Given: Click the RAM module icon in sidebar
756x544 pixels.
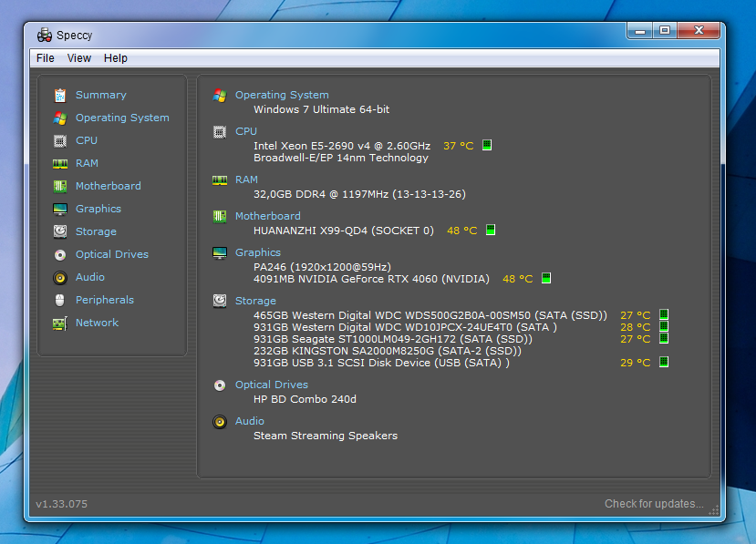Looking at the screenshot, I should coord(60,164).
